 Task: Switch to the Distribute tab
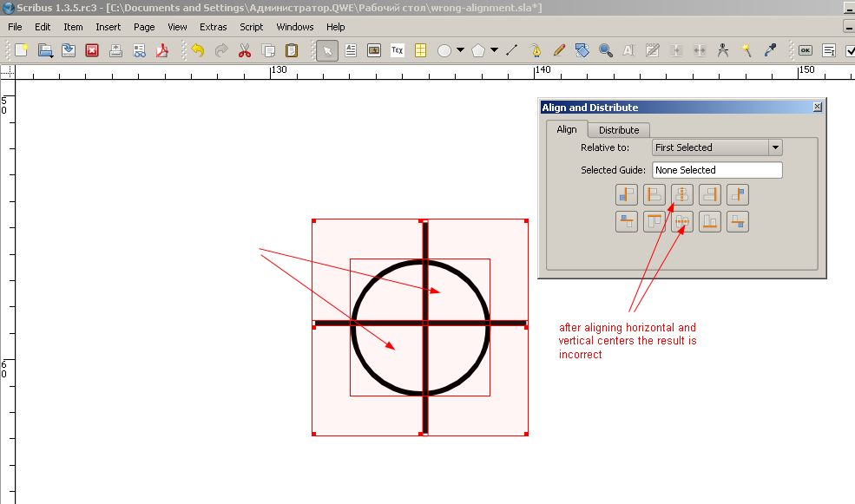pos(618,130)
